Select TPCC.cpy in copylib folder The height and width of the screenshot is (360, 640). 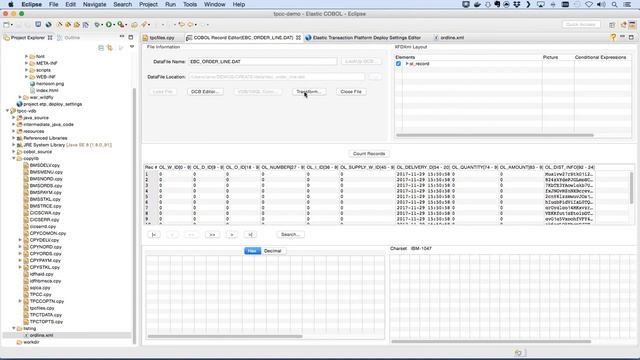tap(40, 294)
